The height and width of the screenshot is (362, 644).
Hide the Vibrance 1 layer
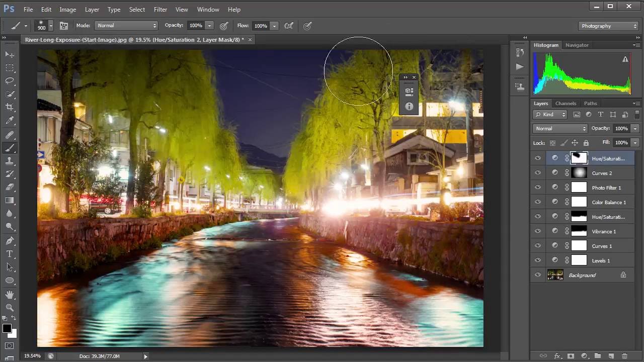(x=538, y=231)
